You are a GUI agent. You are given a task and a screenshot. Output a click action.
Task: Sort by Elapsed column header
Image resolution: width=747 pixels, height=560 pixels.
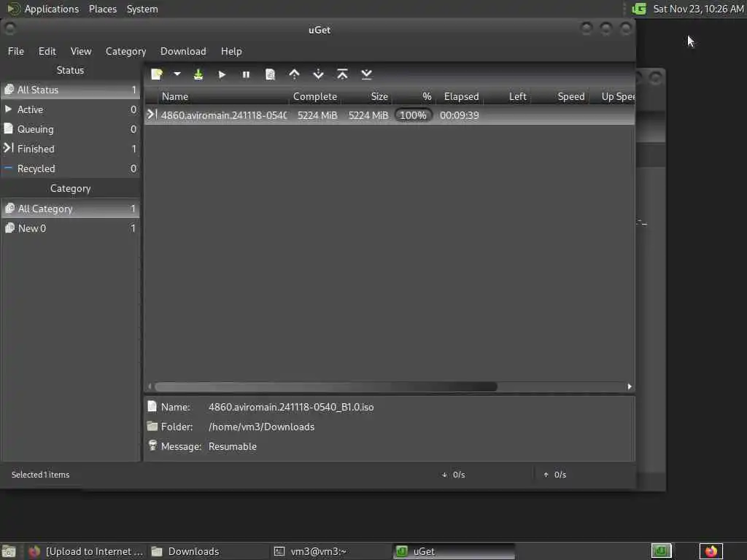(x=460, y=96)
